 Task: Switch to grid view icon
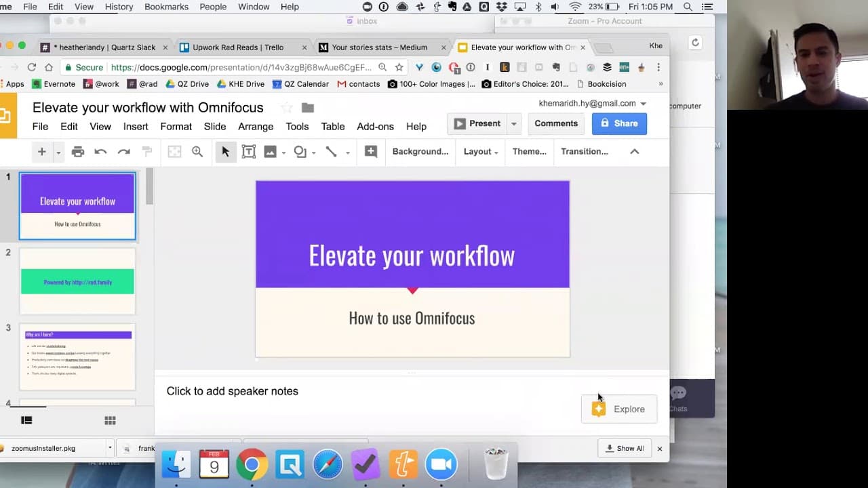click(110, 420)
